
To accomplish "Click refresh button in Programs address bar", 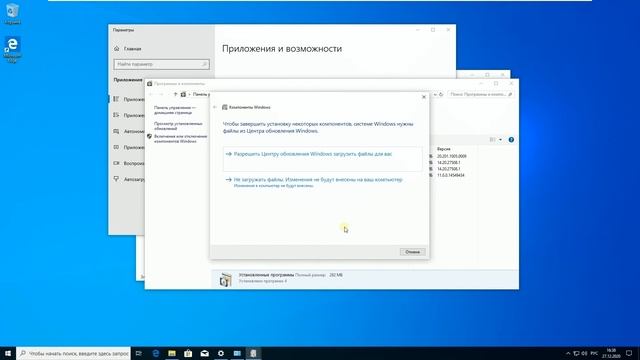I will point(441,94).
